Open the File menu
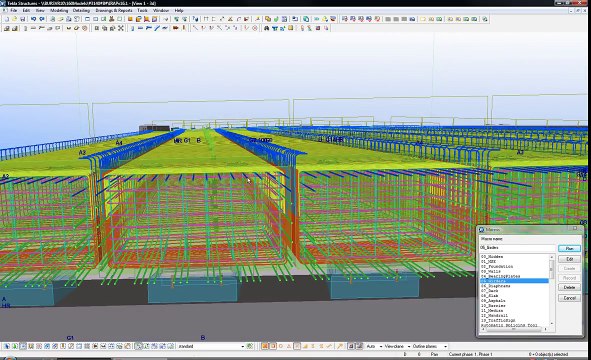Viewport: 591px width, 360px height. tap(14, 11)
